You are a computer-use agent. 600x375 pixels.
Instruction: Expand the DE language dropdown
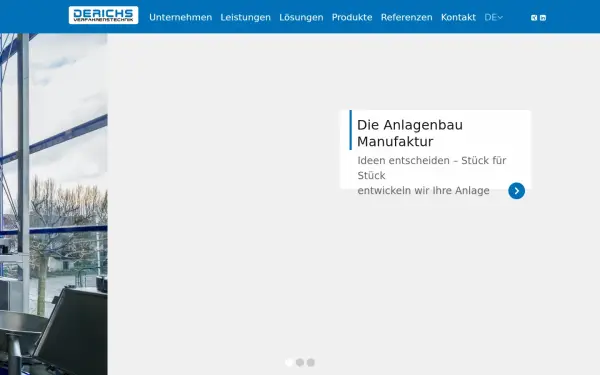tap(494, 17)
